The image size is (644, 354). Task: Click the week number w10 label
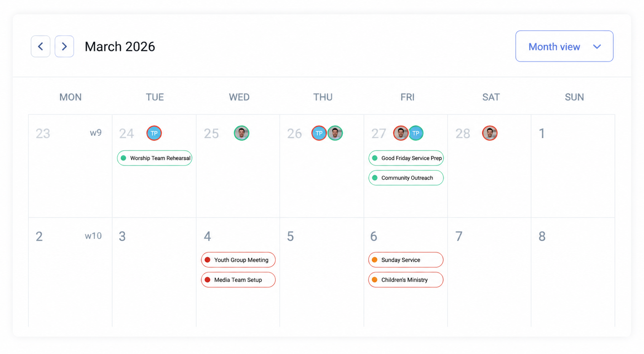[93, 236]
